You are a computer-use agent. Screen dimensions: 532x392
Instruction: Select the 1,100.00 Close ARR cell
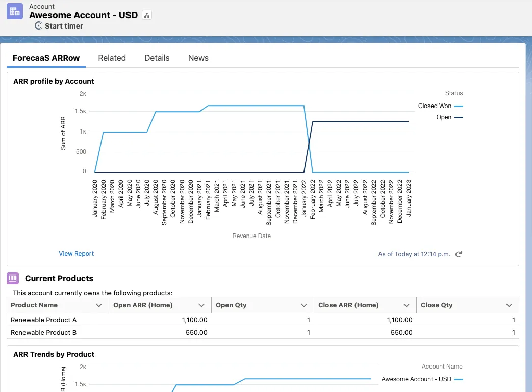coord(400,320)
